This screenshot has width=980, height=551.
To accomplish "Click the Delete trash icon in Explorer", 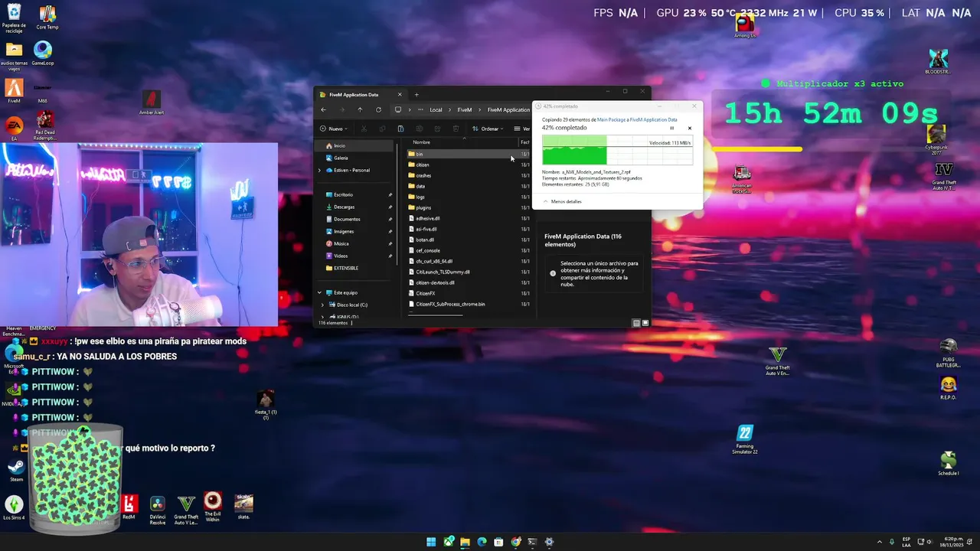I will (456, 129).
